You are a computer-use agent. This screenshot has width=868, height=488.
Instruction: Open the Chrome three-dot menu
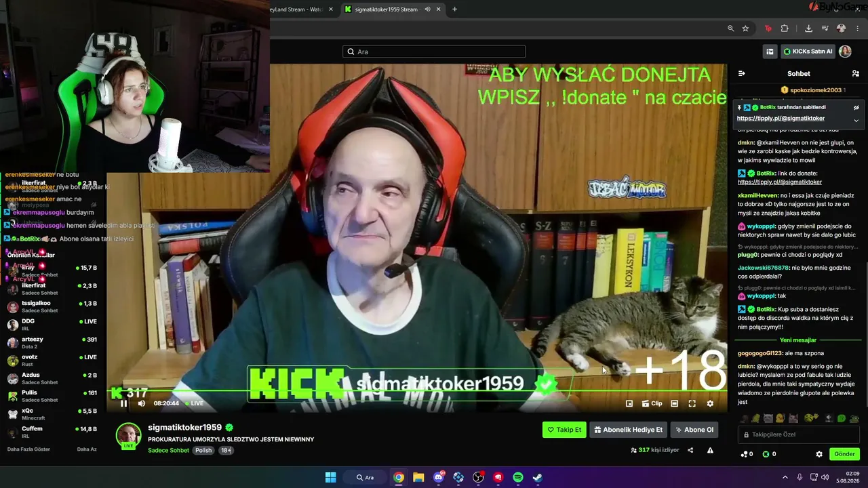[x=857, y=28]
